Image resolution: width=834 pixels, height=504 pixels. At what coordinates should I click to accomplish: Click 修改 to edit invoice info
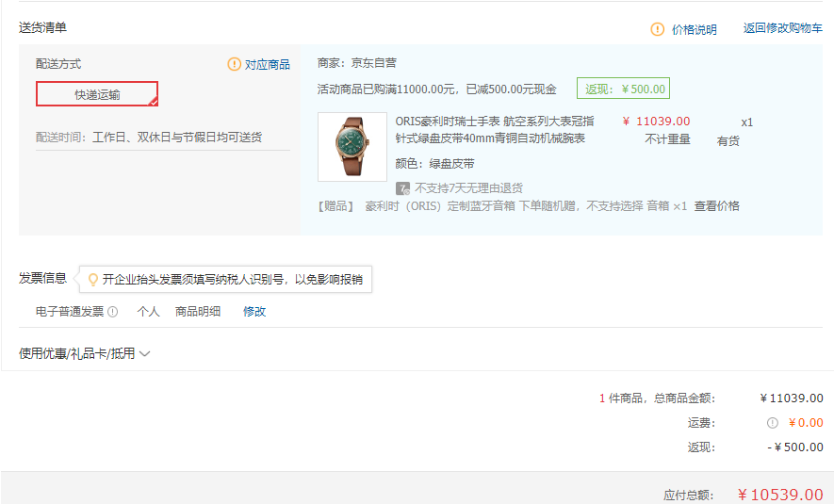(x=254, y=312)
